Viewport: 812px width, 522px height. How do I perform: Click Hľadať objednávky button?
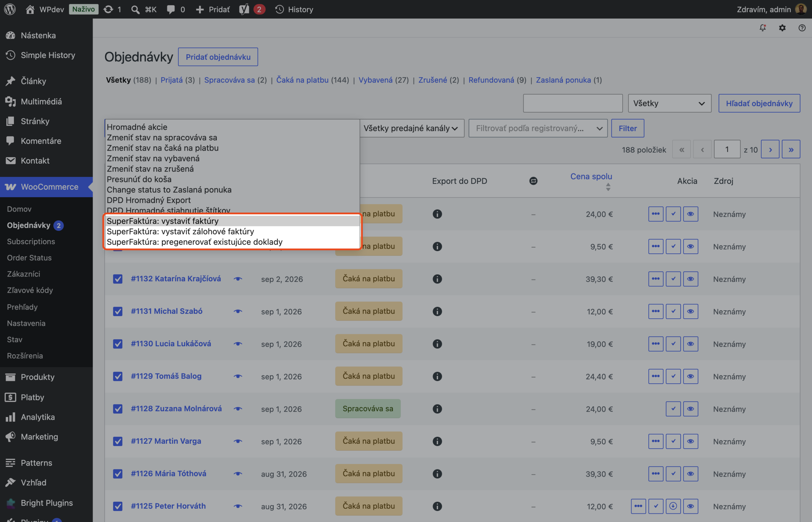click(x=759, y=103)
